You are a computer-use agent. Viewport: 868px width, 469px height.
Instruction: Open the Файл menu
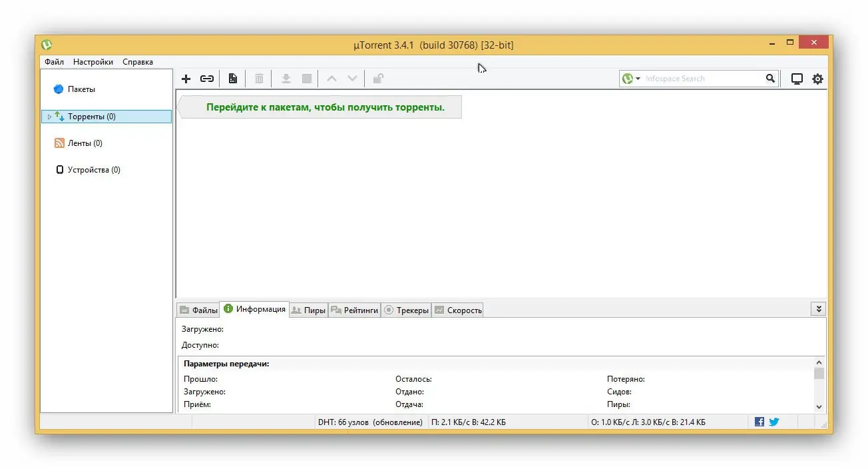click(x=55, y=62)
